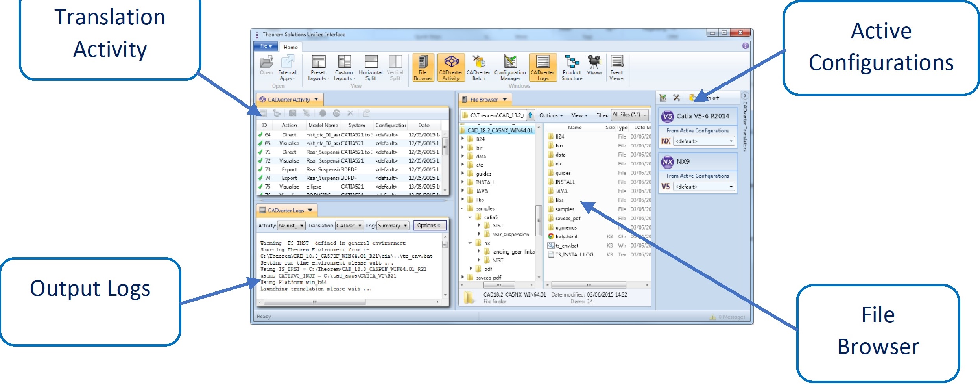This screenshot has height=384, width=980.
Task: Apply the Horizontal Split layout
Action: pyautogui.click(x=371, y=68)
